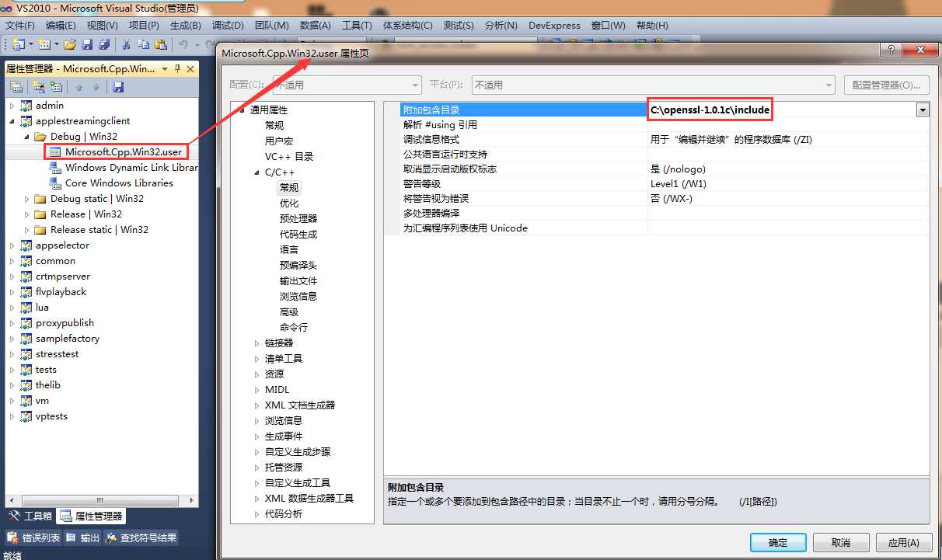This screenshot has height=560, width=942.
Task: Open the DevExpress menu
Action: (554, 25)
